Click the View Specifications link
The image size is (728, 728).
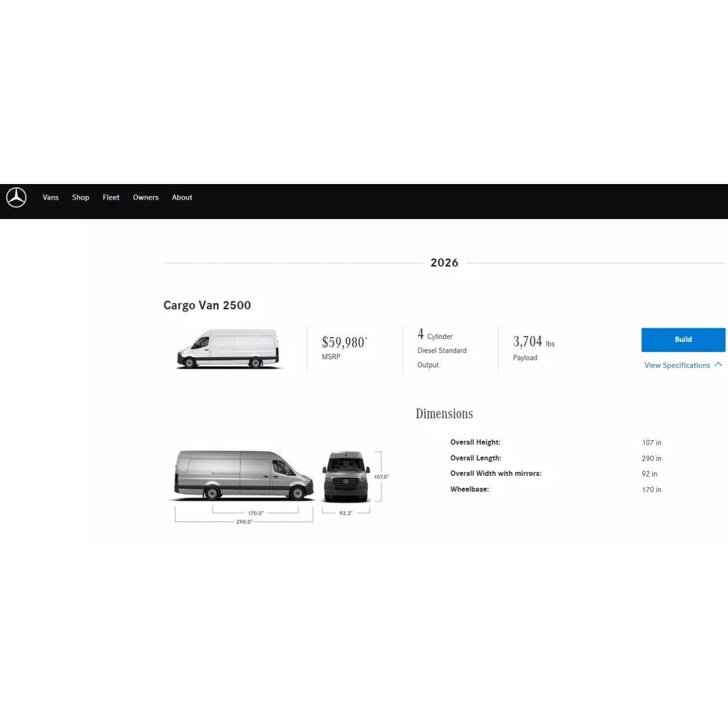tap(677, 365)
